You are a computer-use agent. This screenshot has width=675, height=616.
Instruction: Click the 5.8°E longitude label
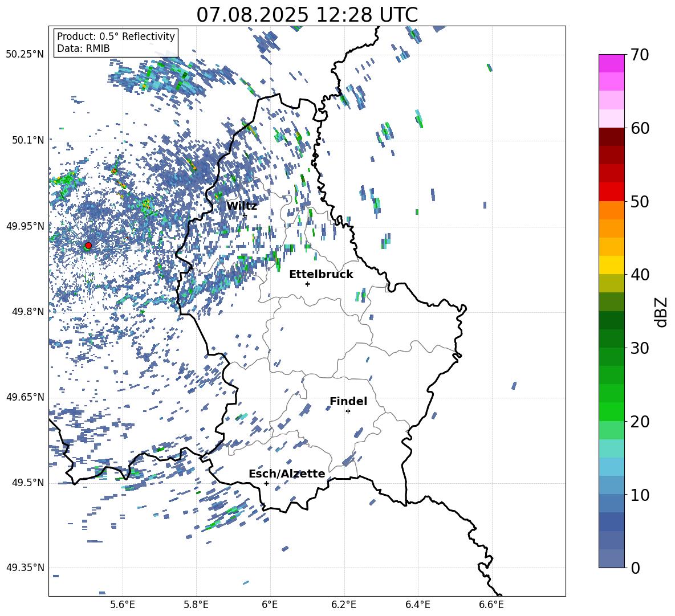(x=196, y=605)
